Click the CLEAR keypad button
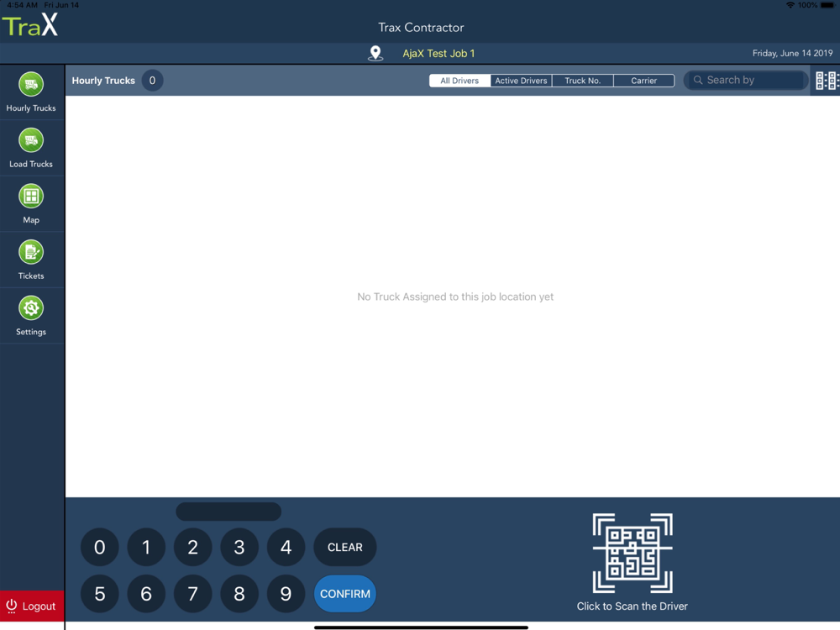 345,547
